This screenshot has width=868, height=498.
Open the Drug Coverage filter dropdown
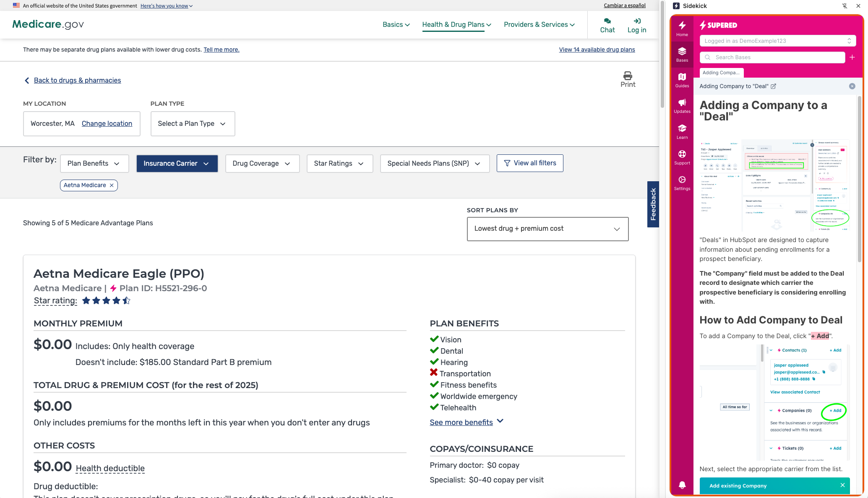(262, 164)
